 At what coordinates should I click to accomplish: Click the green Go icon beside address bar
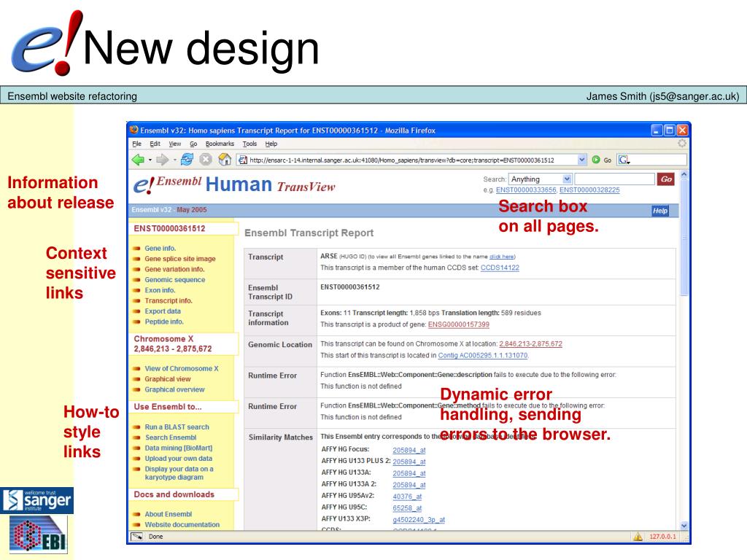click(595, 160)
